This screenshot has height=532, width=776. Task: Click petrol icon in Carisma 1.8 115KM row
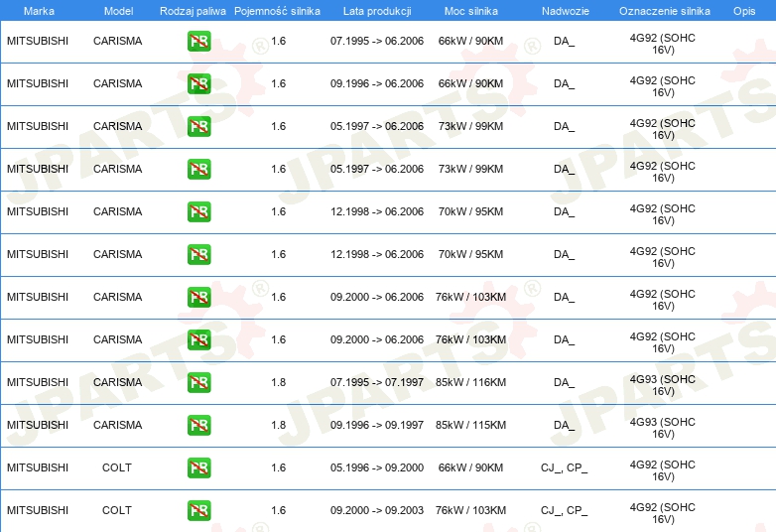point(198,425)
